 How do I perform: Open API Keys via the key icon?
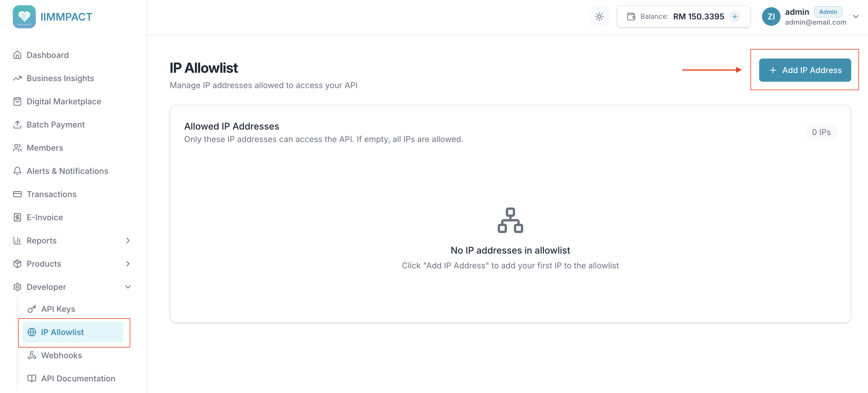pos(32,308)
